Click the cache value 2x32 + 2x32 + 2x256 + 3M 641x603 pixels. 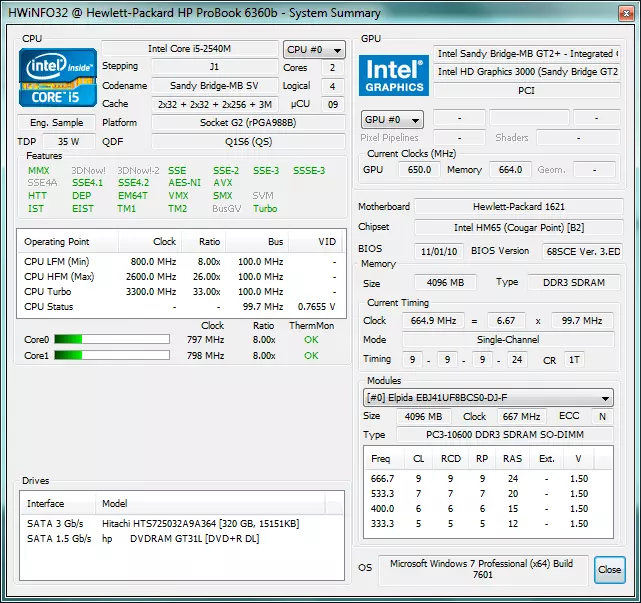point(215,105)
